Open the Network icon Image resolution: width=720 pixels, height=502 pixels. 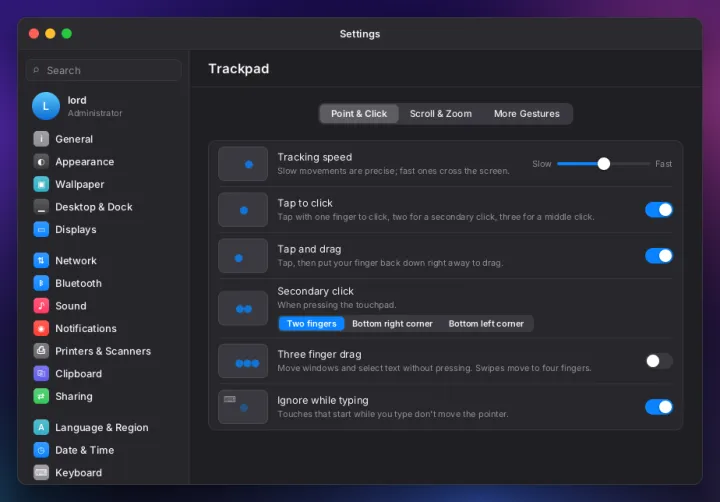41,260
